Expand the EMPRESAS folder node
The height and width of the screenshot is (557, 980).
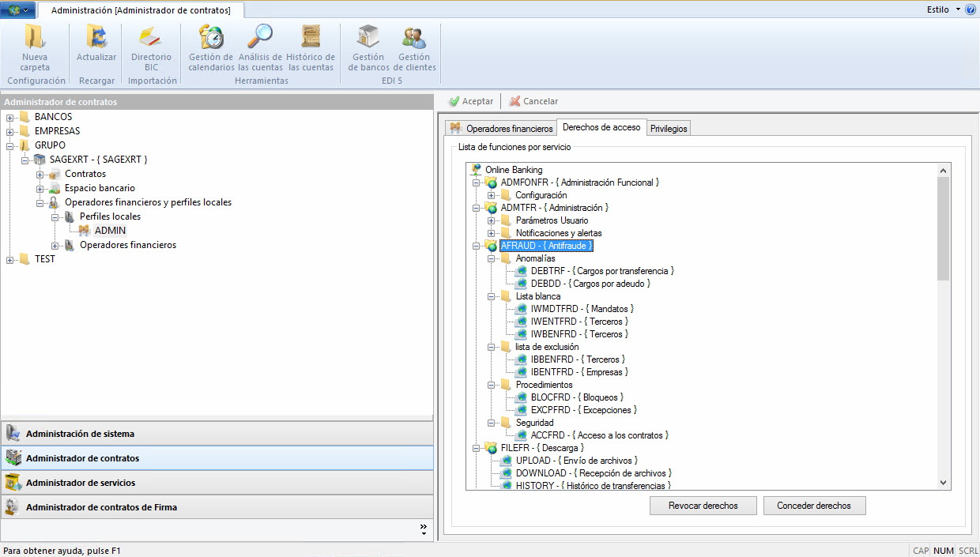[10, 132]
